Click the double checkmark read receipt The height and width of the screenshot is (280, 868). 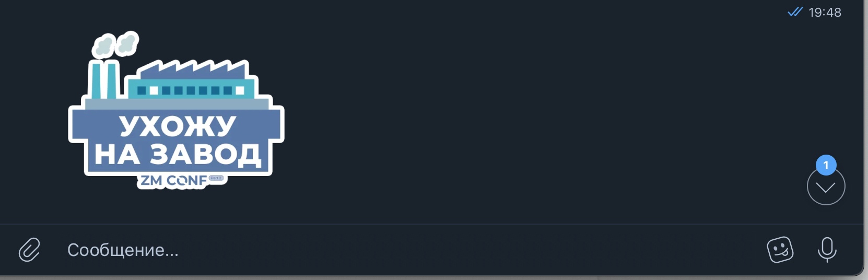click(x=795, y=12)
